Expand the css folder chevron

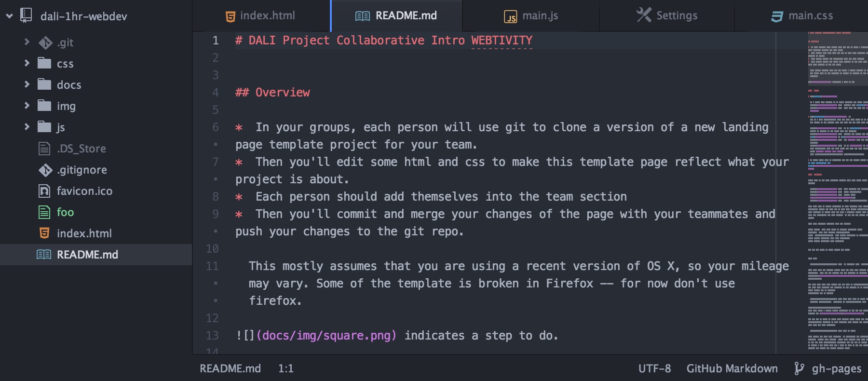click(27, 63)
